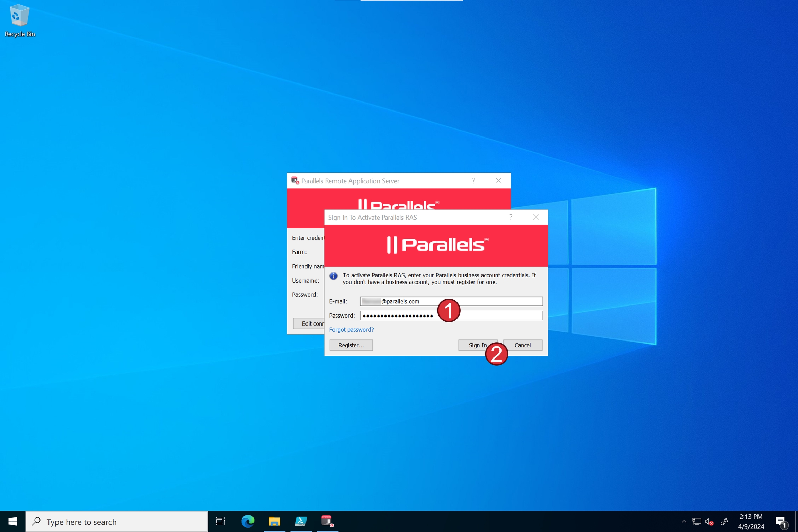
Task: Click the help button in the sign-in dialog
Action: [x=511, y=217]
